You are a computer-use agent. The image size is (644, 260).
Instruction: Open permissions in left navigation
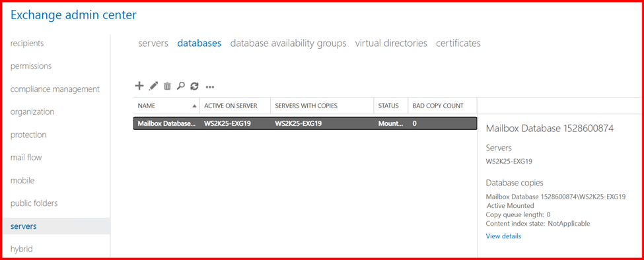click(31, 66)
